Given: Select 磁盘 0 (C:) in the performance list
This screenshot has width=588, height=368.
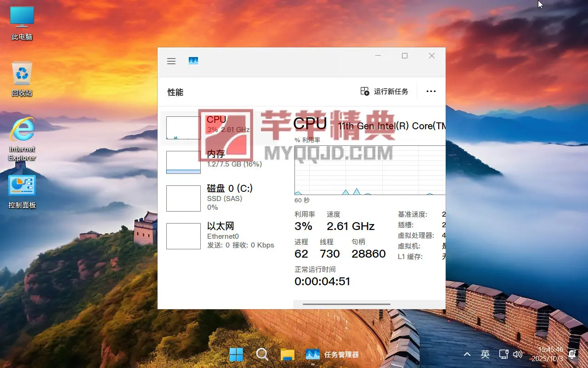Looking at the screenshot, I should click(x=230, y=194).
